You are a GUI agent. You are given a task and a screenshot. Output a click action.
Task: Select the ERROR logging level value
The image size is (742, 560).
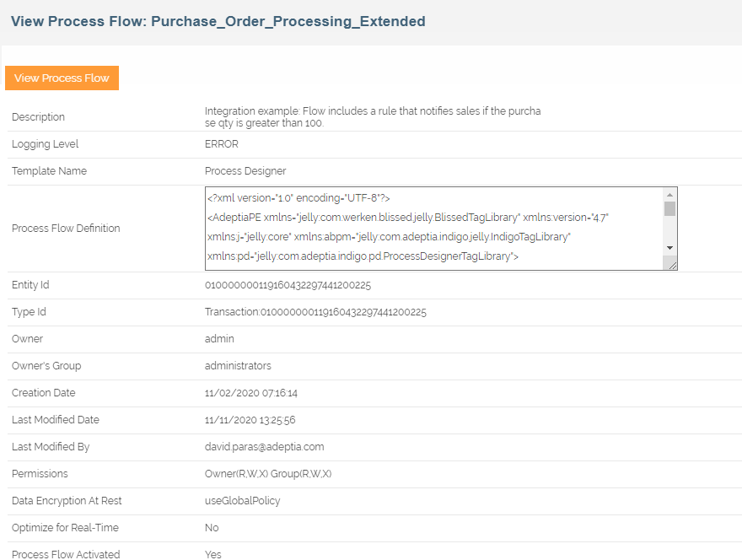[x=222, y=144]
